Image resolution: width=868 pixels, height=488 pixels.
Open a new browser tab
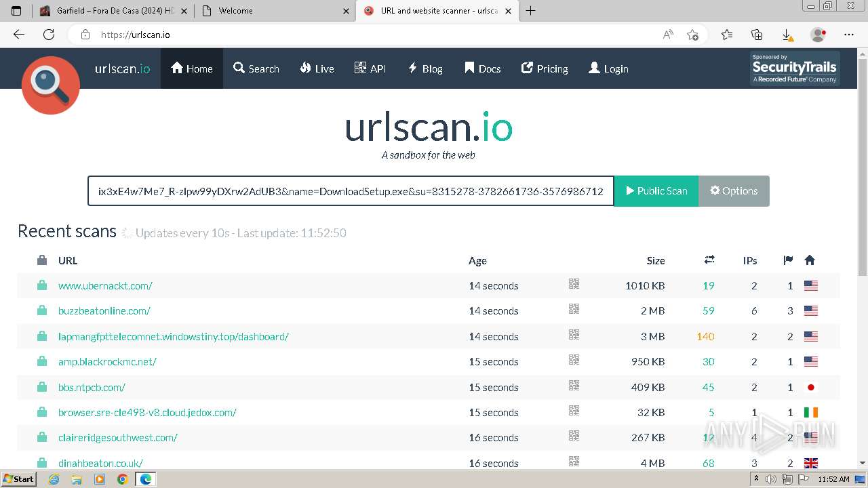pos(530,11)
